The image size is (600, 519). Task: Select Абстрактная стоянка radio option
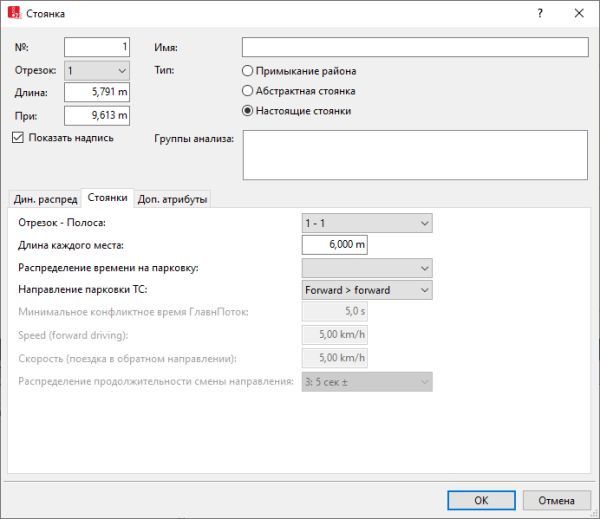click(x=248, y=91)
